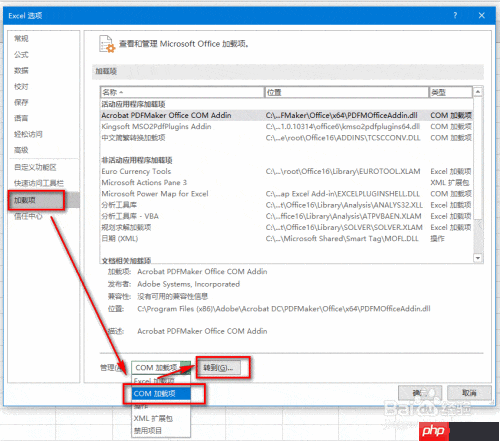Open the 信任中心 category
This screenshot has width=500, height=441.
point(43,216)
